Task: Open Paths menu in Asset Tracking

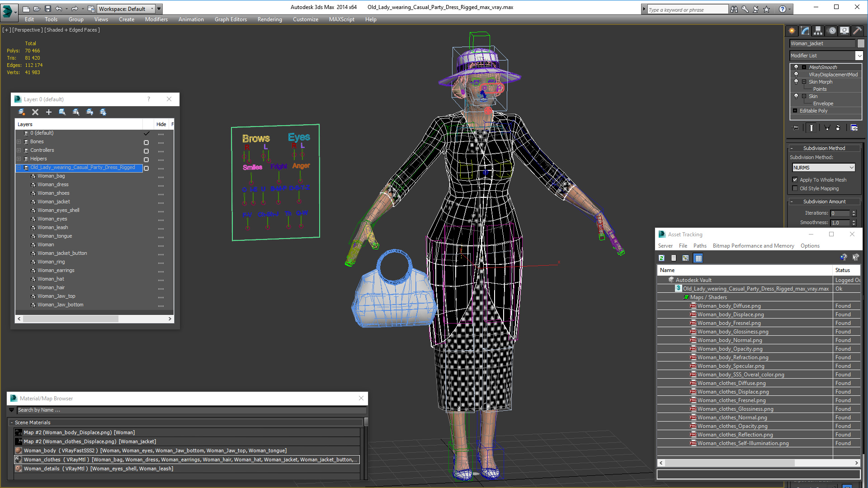Action: point(700,246)
